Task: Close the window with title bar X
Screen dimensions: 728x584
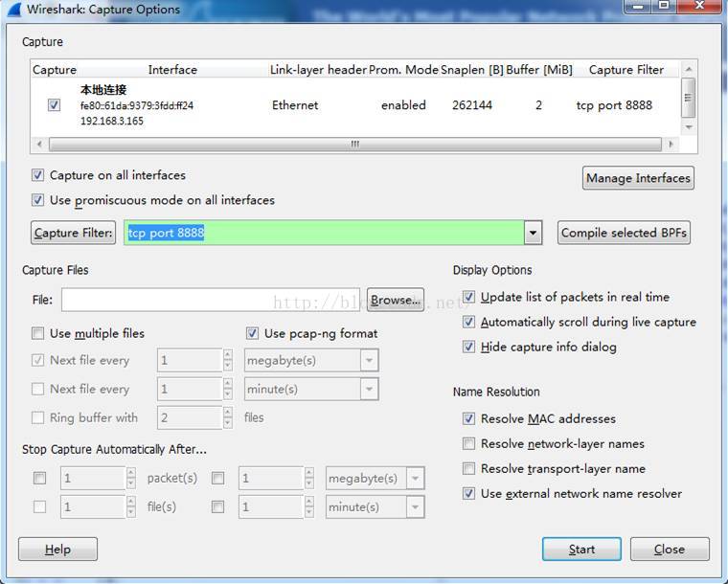Action: (698, 6)
